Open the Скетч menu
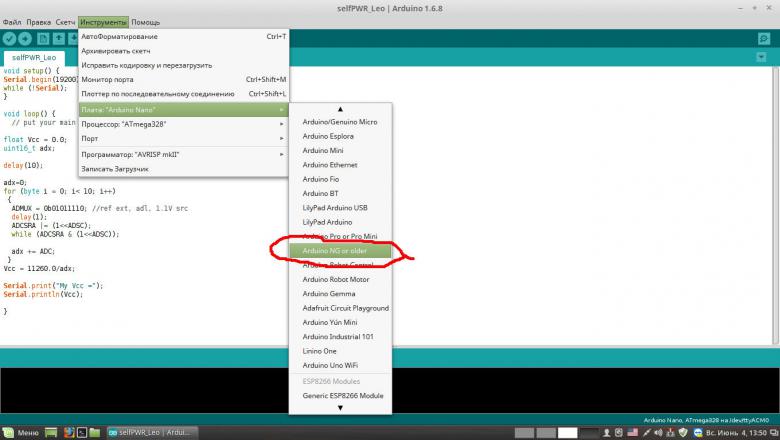 [x=65, y=22]
